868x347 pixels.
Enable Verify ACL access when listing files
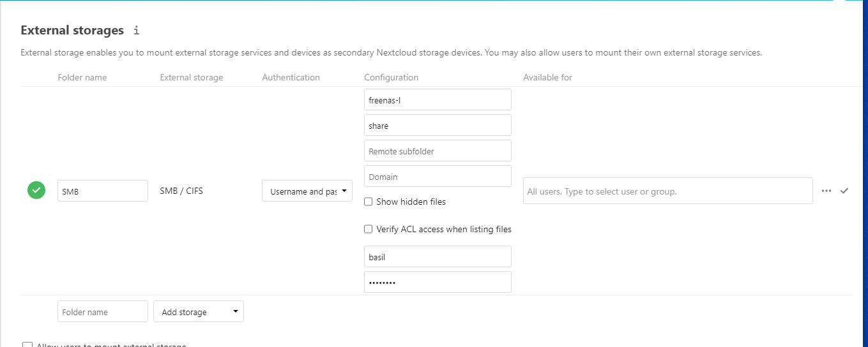(x=368, y=229)
